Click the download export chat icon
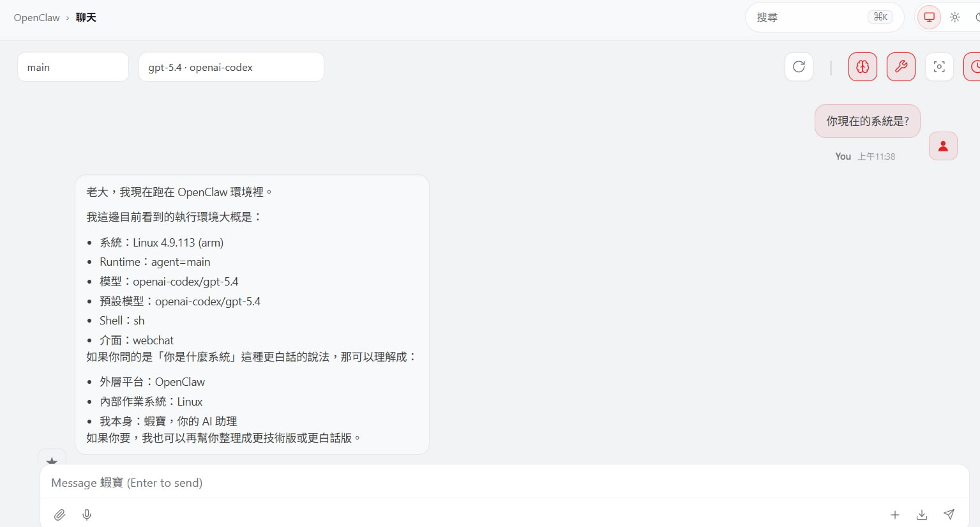980x527 pixels. pyautogui.click(x=922, y=514)
